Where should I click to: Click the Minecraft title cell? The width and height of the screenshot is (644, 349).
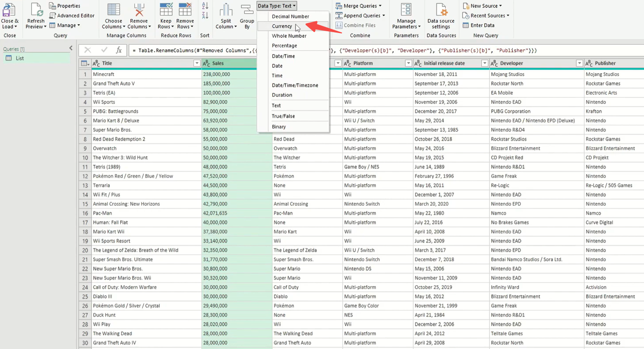146,74
